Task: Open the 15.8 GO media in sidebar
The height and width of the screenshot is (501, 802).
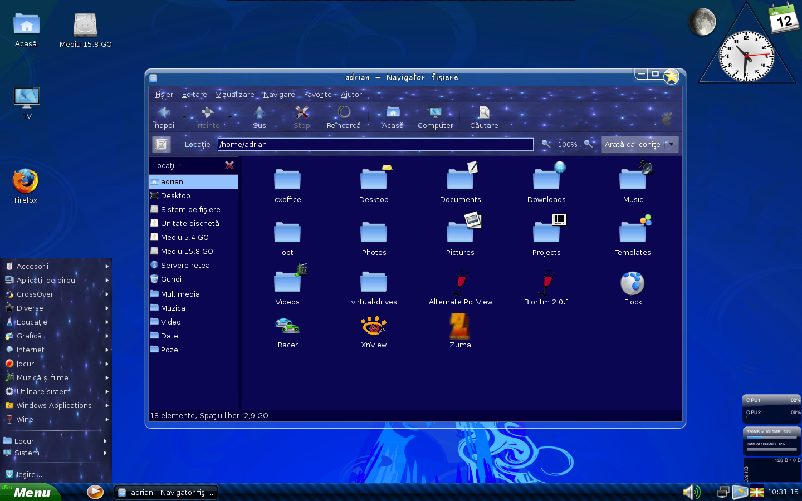Action: coord(193,251)
